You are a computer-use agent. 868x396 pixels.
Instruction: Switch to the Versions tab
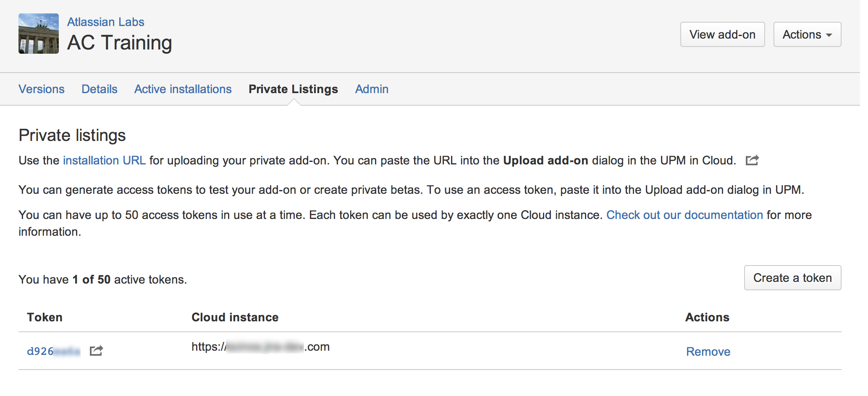42,89
